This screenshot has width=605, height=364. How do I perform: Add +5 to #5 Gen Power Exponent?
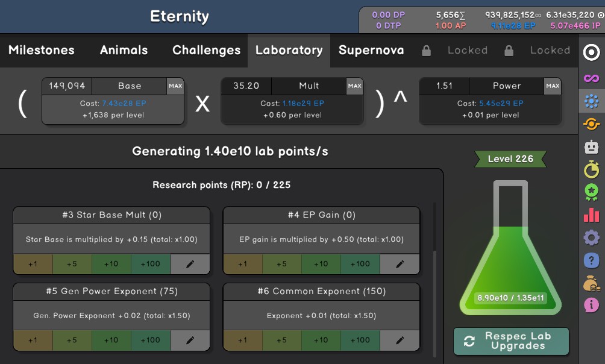[72, 340]
